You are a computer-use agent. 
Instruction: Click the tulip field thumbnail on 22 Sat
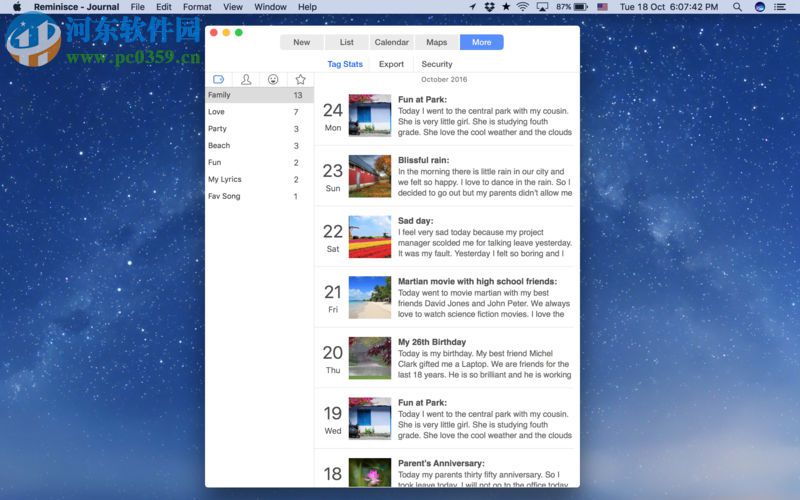pos(370,237)
